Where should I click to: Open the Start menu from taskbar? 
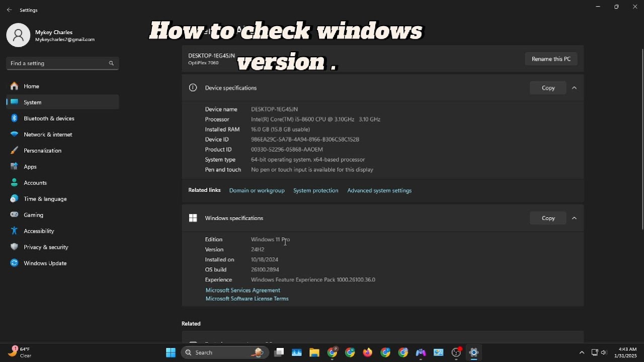[x=171, y=352]
